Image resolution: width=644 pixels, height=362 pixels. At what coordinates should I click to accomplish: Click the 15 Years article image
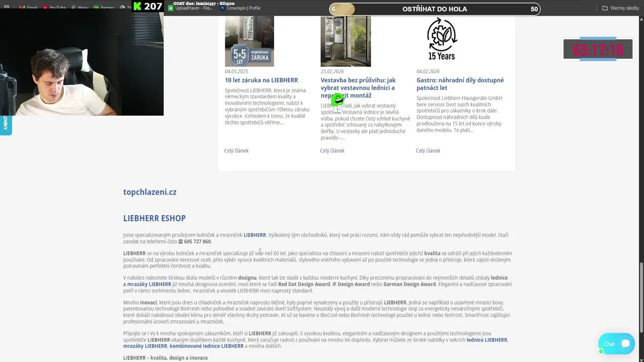[441, 39]
